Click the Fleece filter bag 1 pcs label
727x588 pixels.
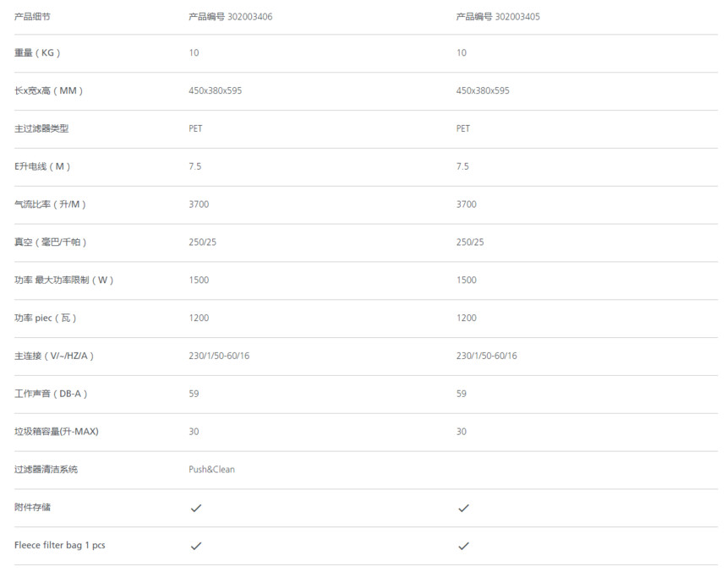pos(60,546)
